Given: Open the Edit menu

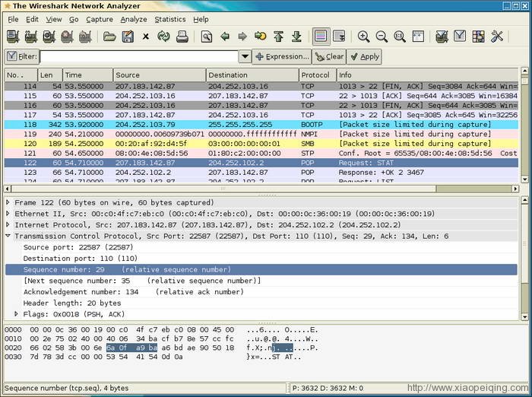Looking at the screenshot, I should (x=32, y=19).
